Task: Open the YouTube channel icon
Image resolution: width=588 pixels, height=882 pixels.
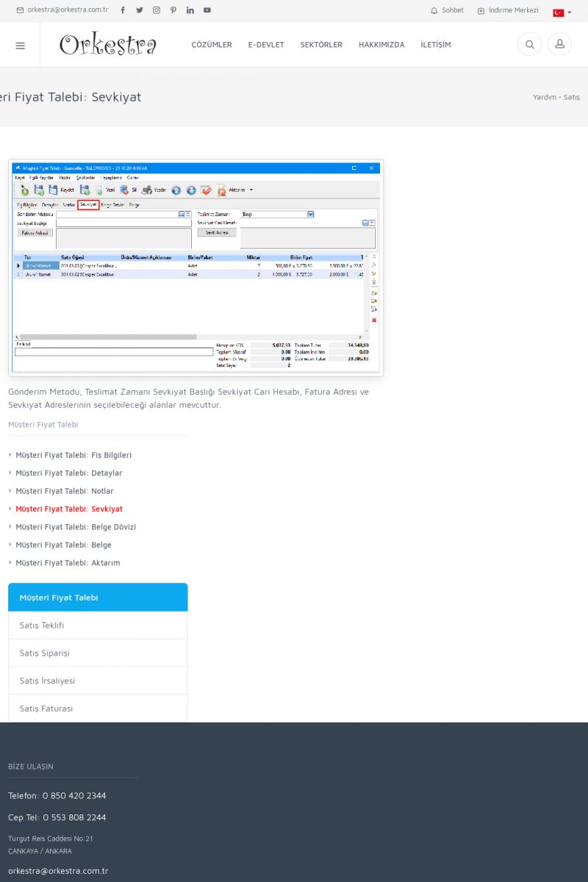Action: click(x=207, y=10)
